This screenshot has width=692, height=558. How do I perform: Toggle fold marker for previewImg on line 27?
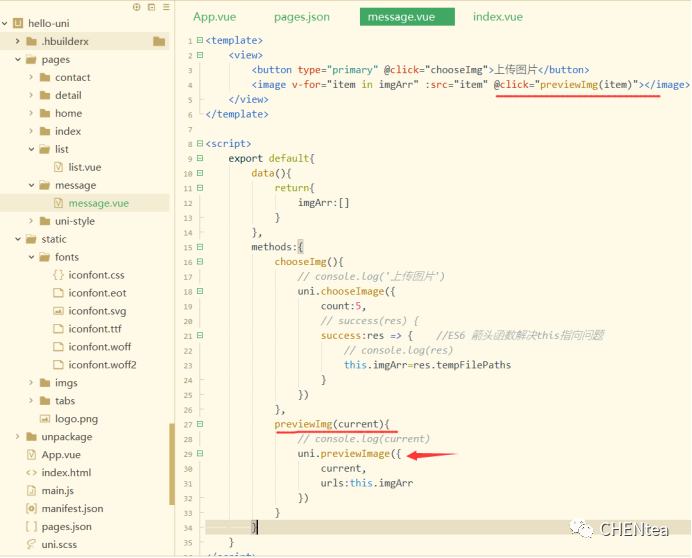[202, 425]
